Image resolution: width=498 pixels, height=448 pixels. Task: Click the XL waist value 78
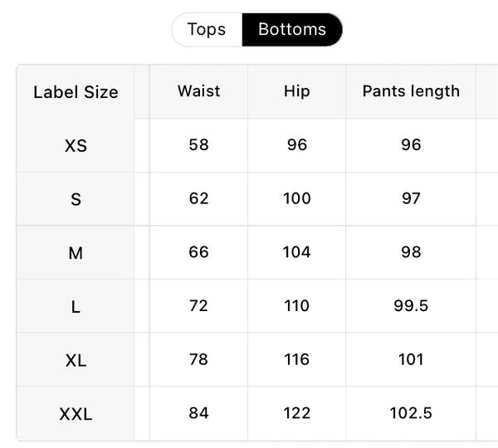pyautogui.click(x=198, y=359)
